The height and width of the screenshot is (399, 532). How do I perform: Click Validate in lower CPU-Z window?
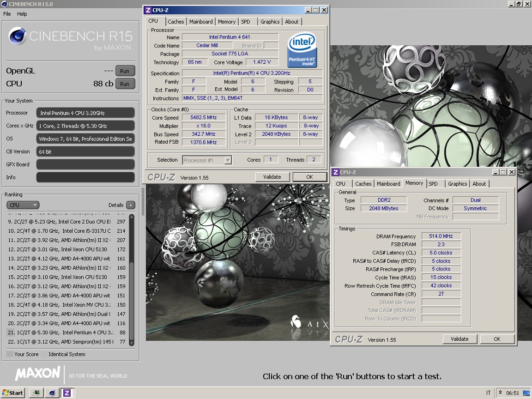[460, 339]
